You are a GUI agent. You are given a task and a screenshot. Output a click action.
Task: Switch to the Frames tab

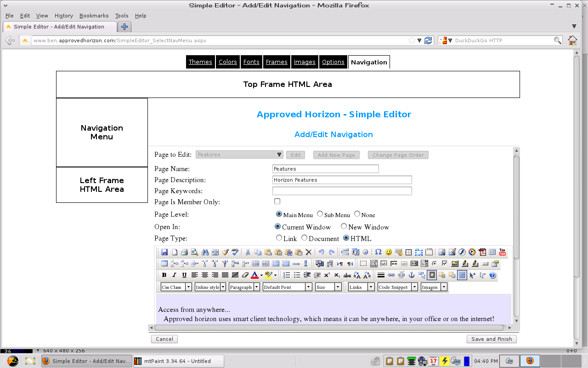coord(277,62)
